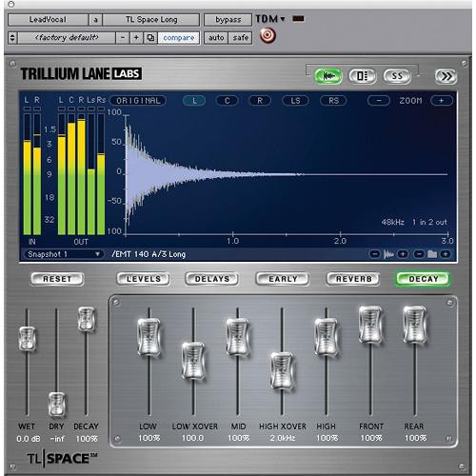
Task: Select the LS channel waveform
Action: [x=295, y=101]
